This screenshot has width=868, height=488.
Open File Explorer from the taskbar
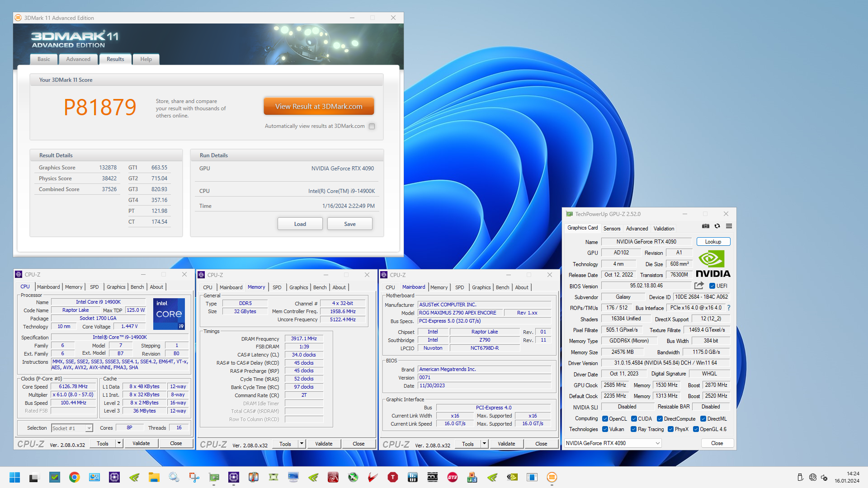(154, 477)
